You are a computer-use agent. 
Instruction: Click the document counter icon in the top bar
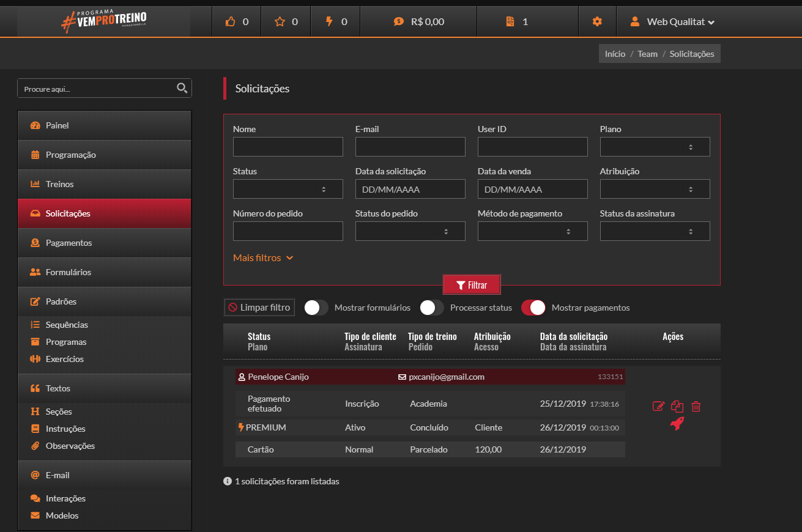point(517,21)
